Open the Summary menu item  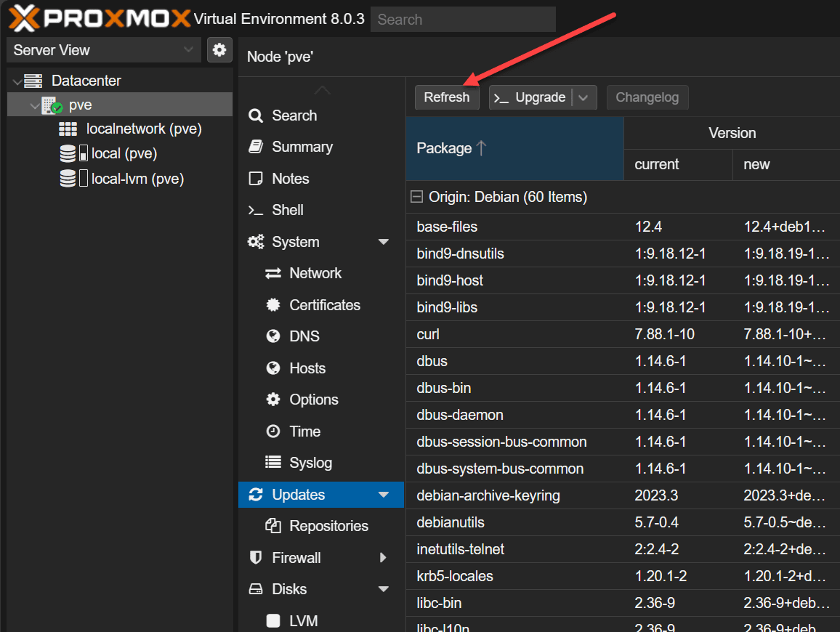coord(321,147)
